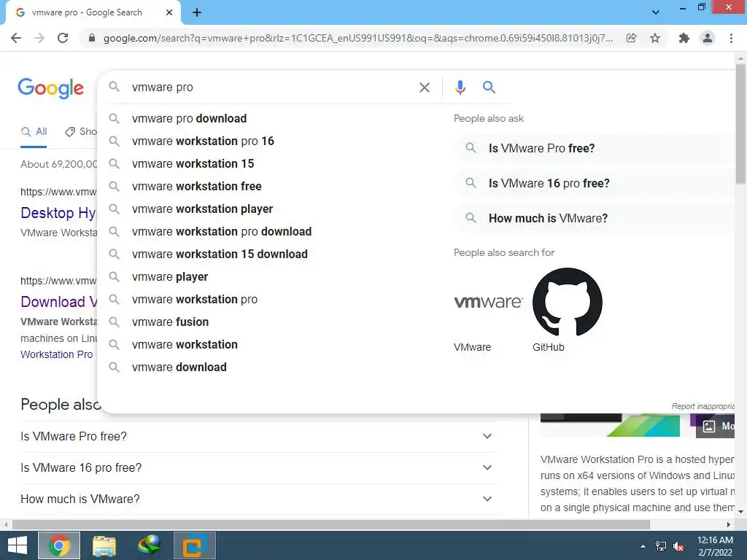Click the lock icon in address bar

coord(92,38)
